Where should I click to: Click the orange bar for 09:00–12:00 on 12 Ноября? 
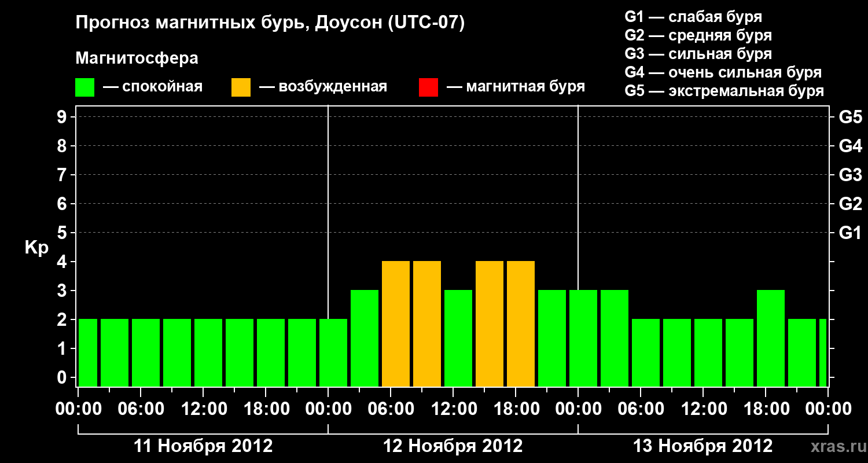[x=427, y=324]
